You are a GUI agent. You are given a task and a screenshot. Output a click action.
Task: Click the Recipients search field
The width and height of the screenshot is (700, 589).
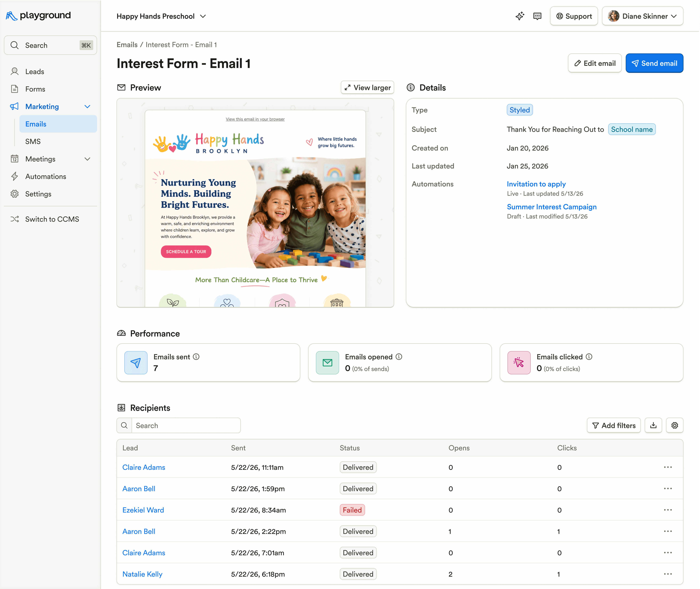186,425
